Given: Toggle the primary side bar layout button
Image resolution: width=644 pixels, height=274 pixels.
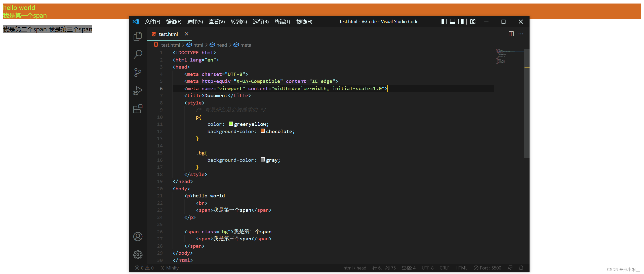Looking at the screenshot, I should [444, 22].
